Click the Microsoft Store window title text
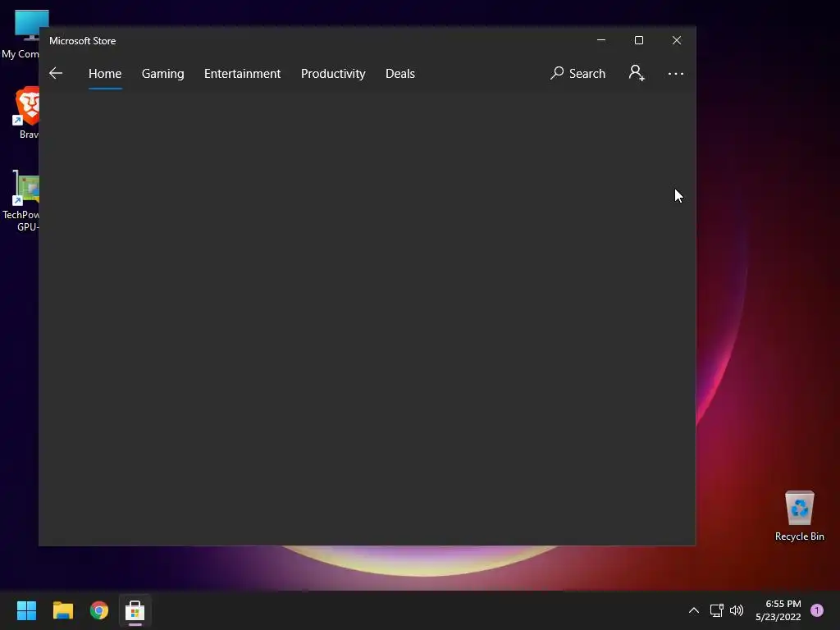840x630 pixels. click(x=83, y=41)
